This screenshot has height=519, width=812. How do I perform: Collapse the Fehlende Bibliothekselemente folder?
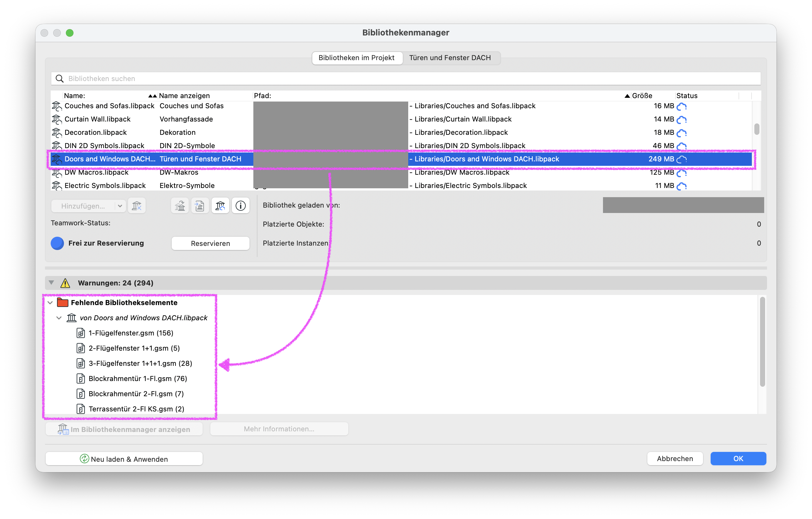point(50,303)
